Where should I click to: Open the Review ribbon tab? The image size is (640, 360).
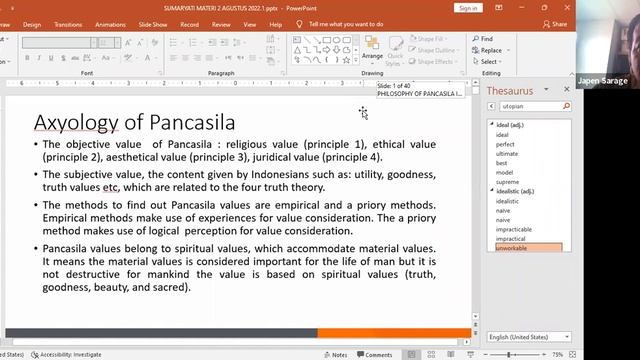(x=221, y=24)
